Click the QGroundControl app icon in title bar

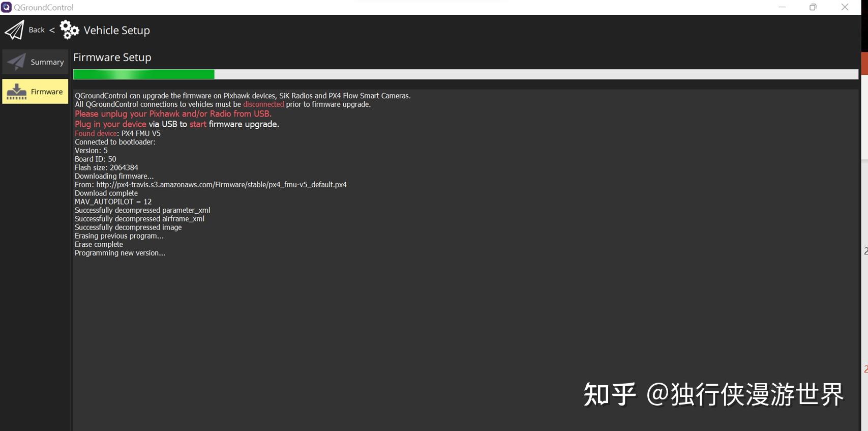tap(6, 7)
